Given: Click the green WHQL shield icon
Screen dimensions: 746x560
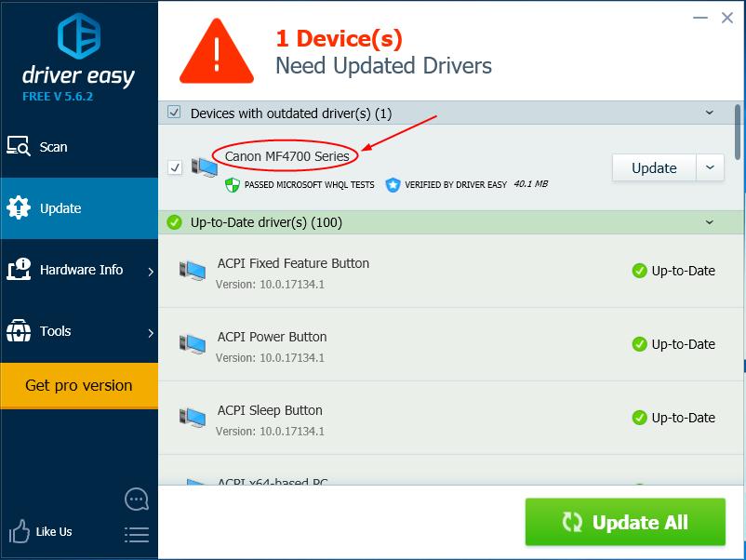Looking at the screenshot, I should [x=233, y=184].
